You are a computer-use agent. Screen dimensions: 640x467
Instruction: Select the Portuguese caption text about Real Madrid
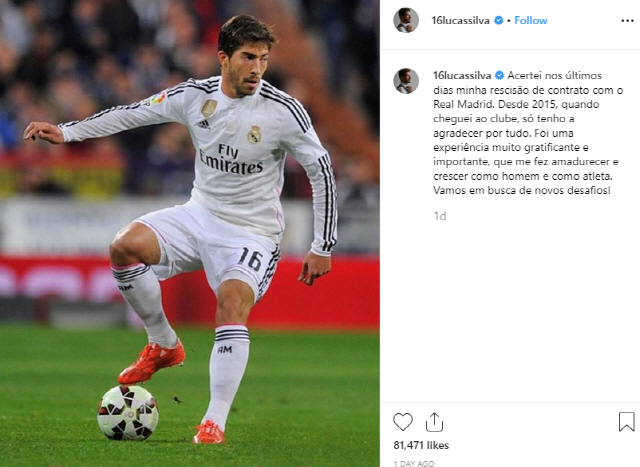point(528,133)
